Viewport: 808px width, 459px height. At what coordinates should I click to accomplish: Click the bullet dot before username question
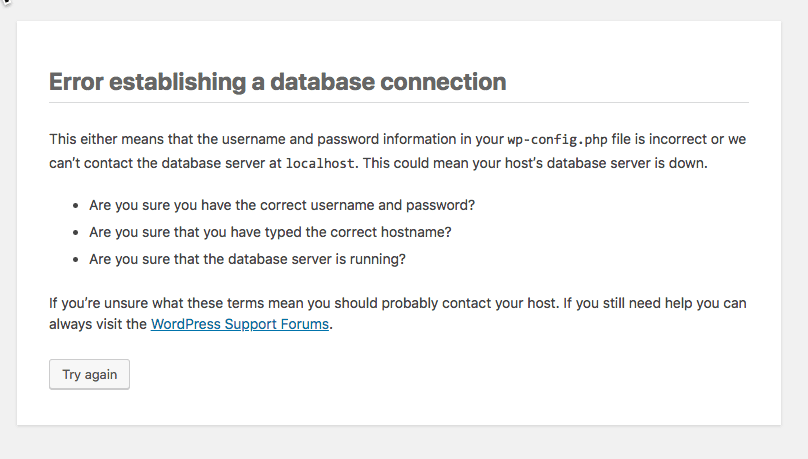(x=76, y=206)
